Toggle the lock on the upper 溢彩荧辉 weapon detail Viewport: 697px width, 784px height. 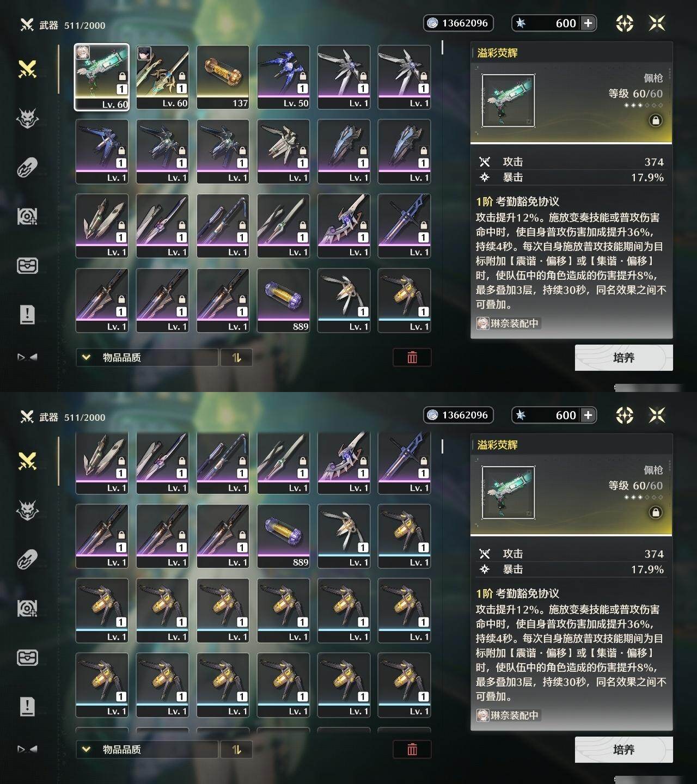(656, 120)
